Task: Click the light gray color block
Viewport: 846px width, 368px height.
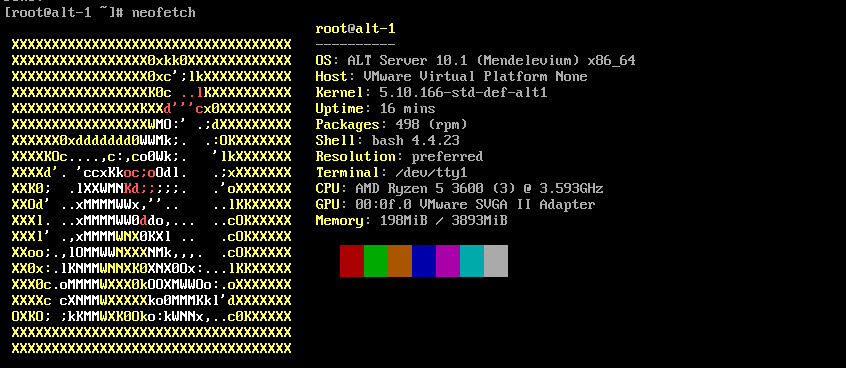Action: coord(496,261)
